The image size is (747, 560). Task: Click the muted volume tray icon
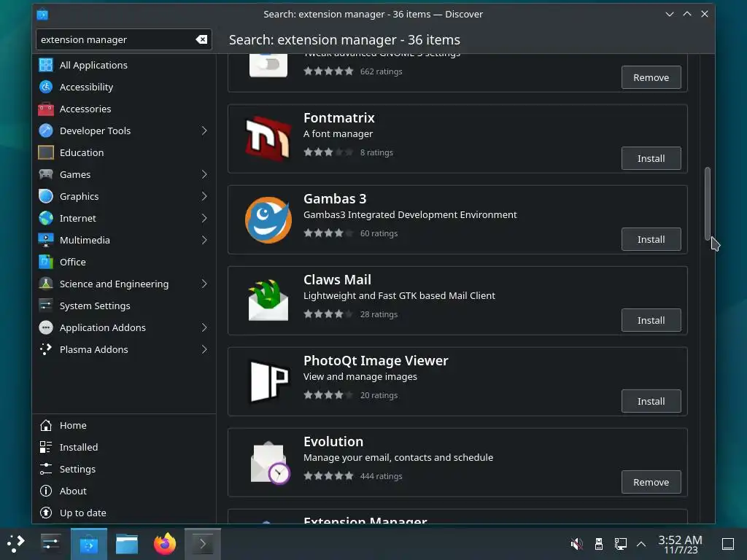576,544
